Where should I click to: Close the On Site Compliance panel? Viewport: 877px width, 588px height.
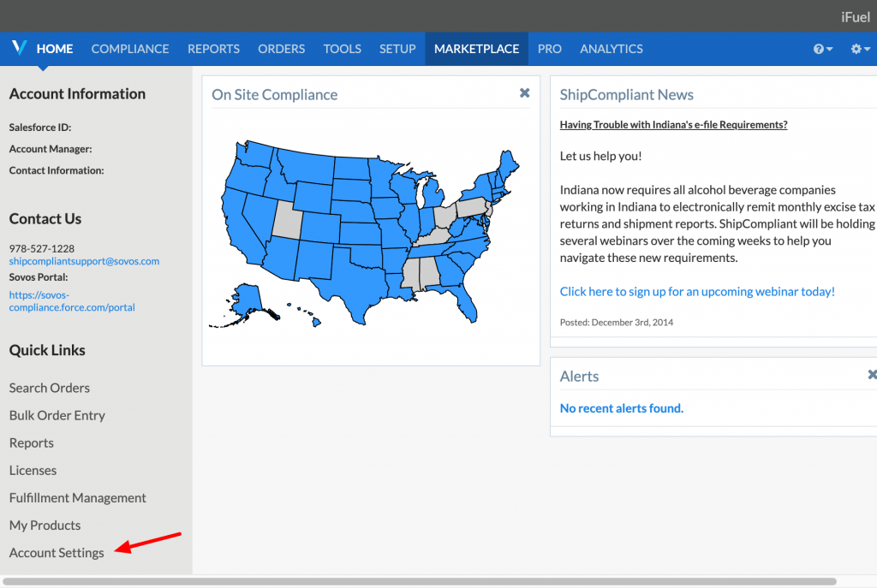[x=525, y=92]
